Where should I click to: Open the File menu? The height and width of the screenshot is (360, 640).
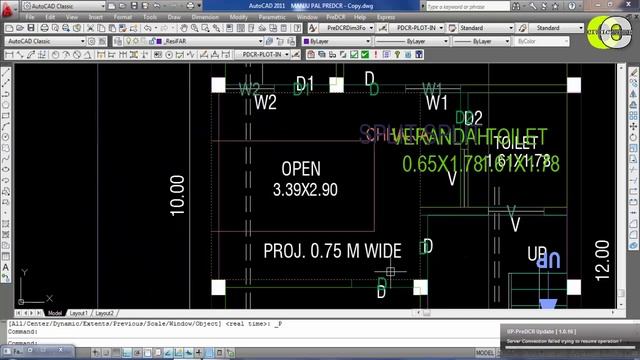tap(30, 17)
